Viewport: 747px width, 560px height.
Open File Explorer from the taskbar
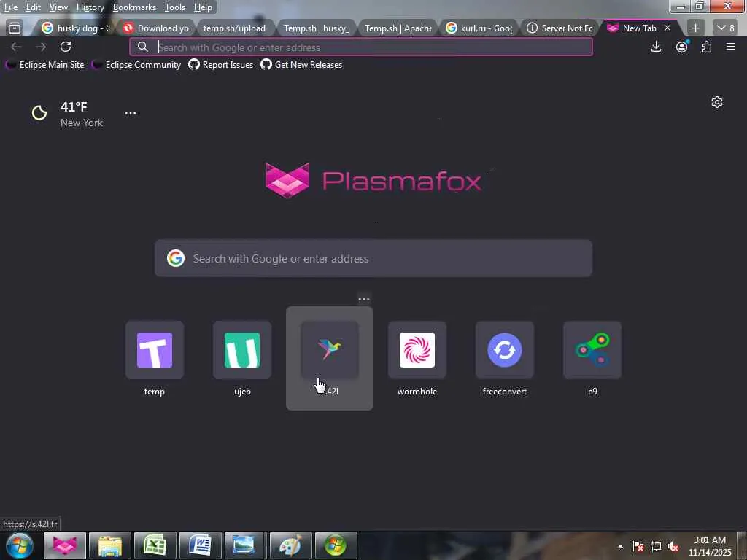pos(110,545)
